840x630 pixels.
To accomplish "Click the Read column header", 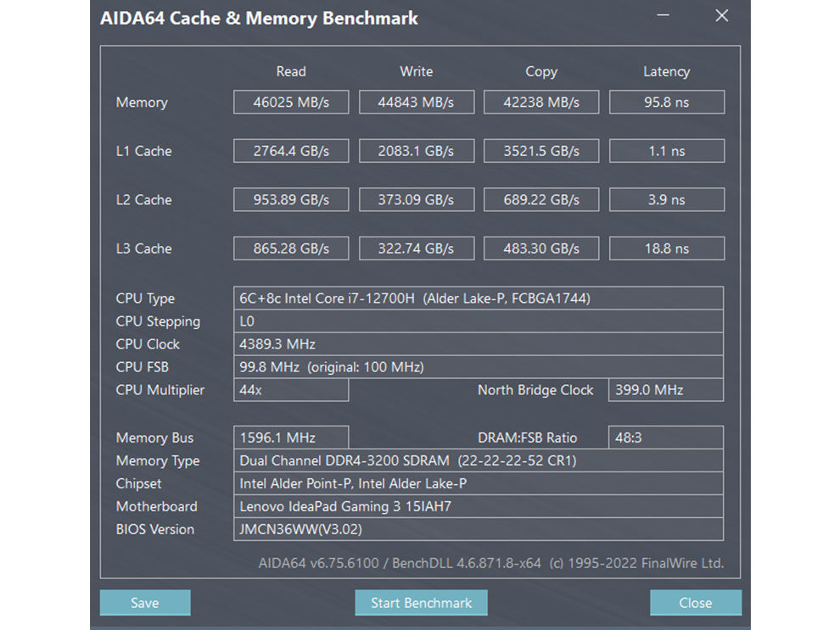I will 291,71.
